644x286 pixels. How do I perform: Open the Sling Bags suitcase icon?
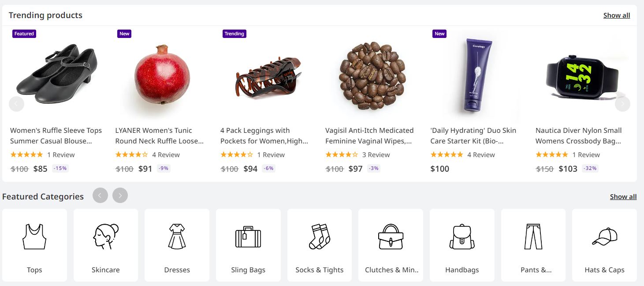coord(248,237)
